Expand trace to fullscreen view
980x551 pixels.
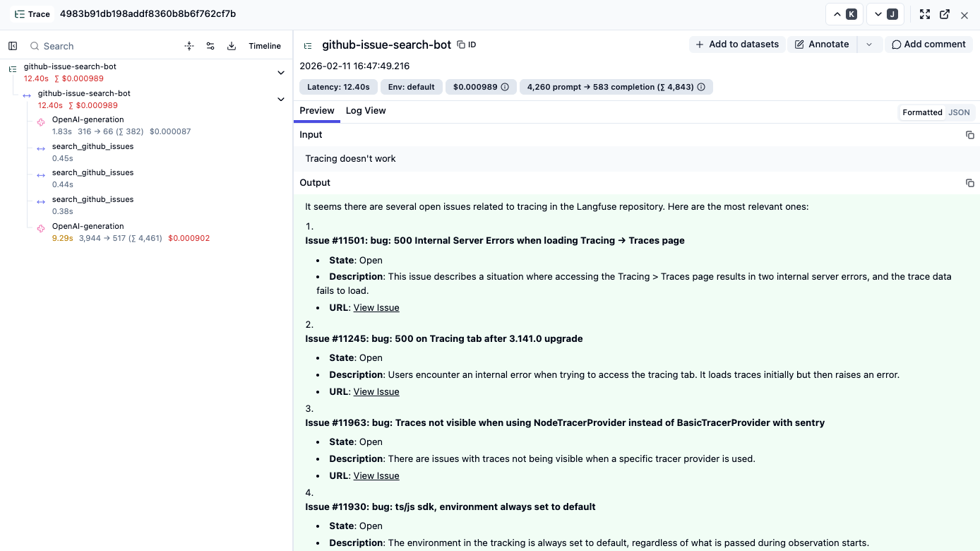pos(925,13)
